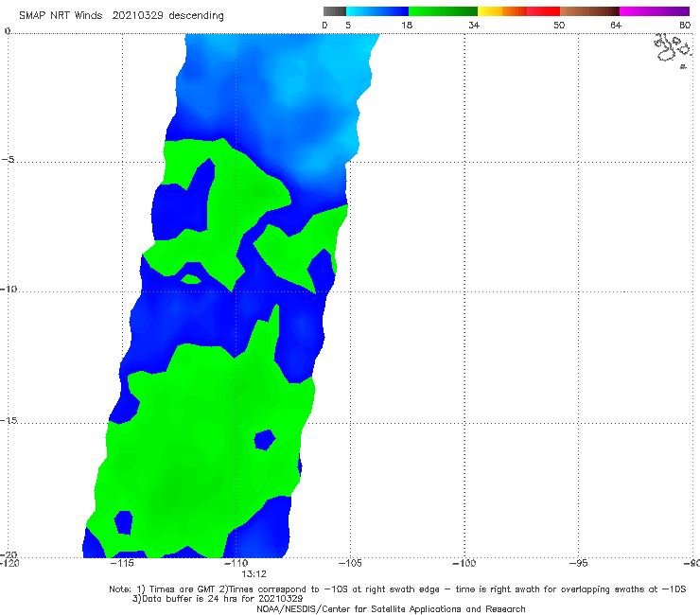Viewport: 700px width, 615px height.
Task: Click the color bar label '5'
Action: pos(348,25)
